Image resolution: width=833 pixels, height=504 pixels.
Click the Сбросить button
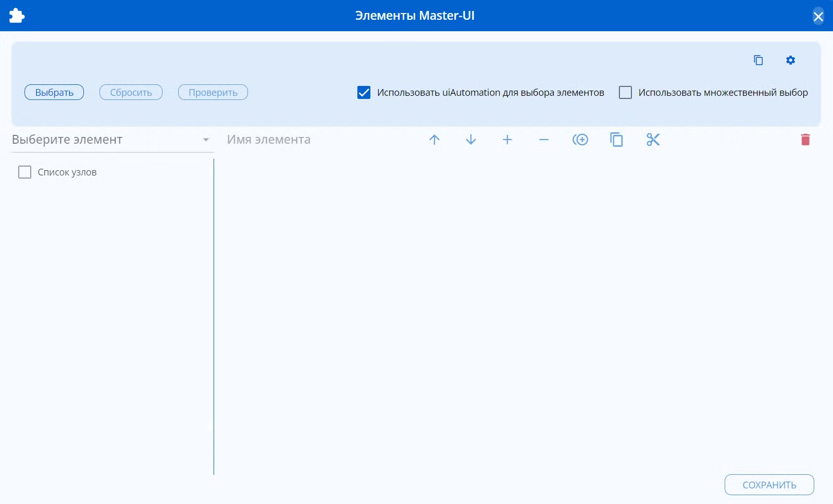point(131,93)
